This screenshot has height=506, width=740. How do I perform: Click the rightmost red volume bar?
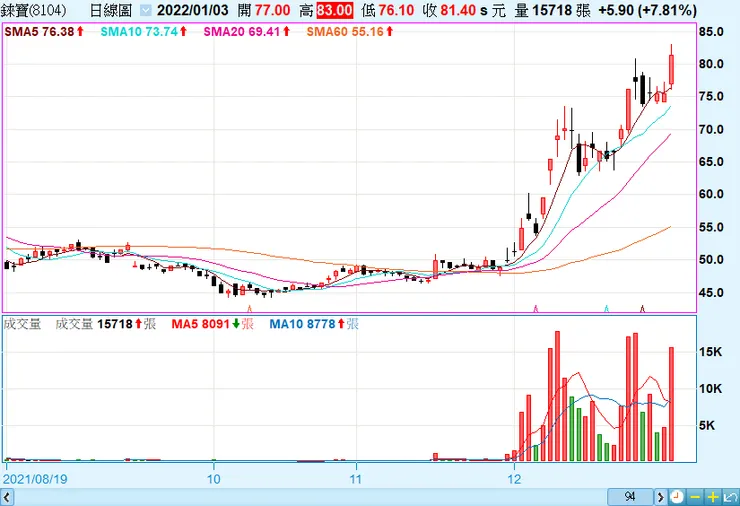click(x=671, y=404)
